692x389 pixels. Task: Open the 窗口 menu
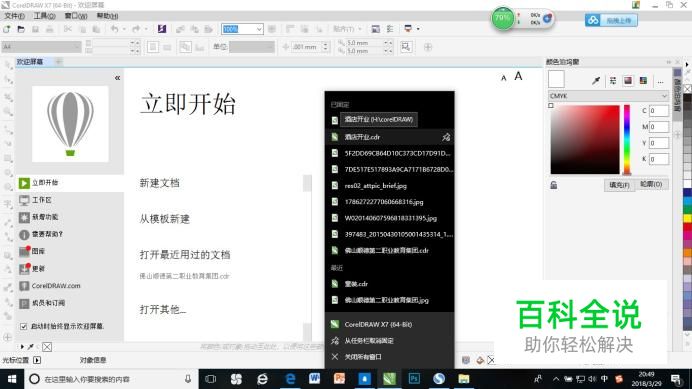click(x=76, y=16)
